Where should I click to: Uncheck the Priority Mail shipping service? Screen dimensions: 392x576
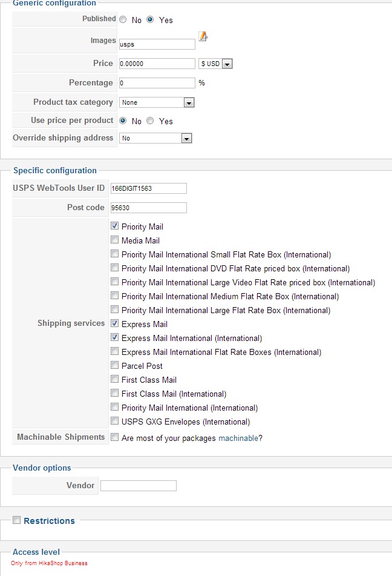tap(115, 226)
